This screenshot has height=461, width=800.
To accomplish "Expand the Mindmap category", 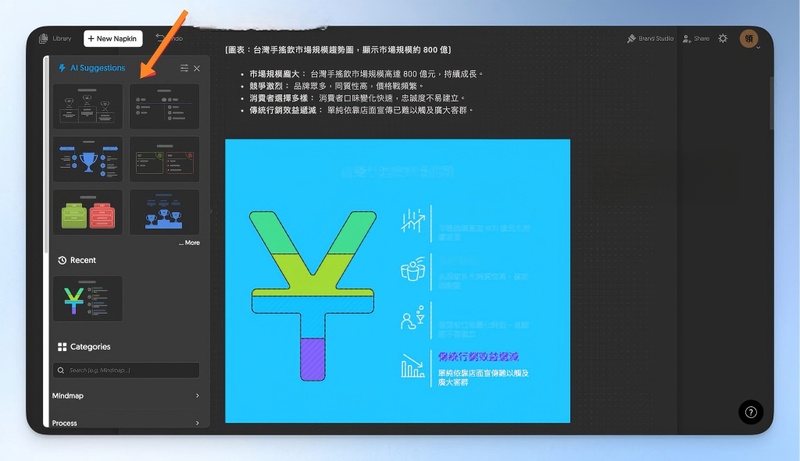I will tap(126, 396).
